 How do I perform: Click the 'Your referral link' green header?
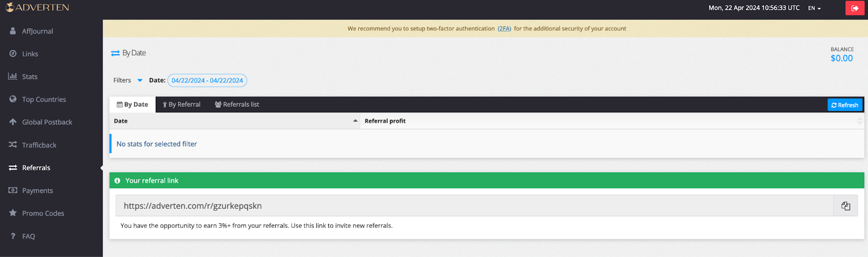pyautogui.click(x=487, y=181)
